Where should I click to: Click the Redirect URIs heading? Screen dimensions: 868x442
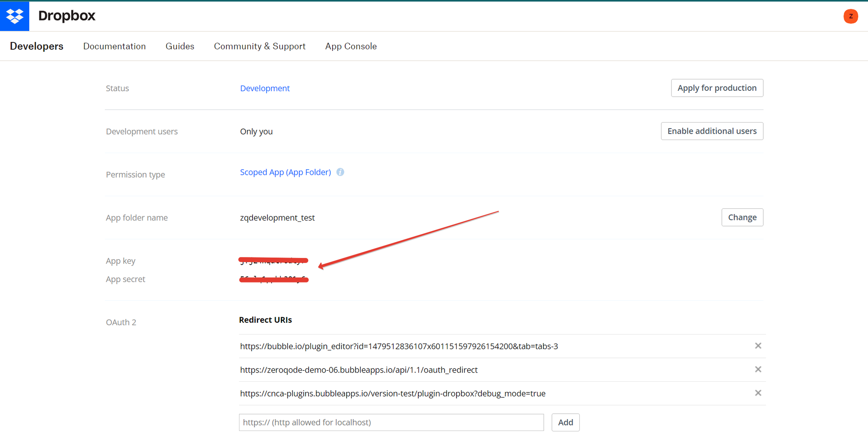pyautogui.click(x=265, y=320)
